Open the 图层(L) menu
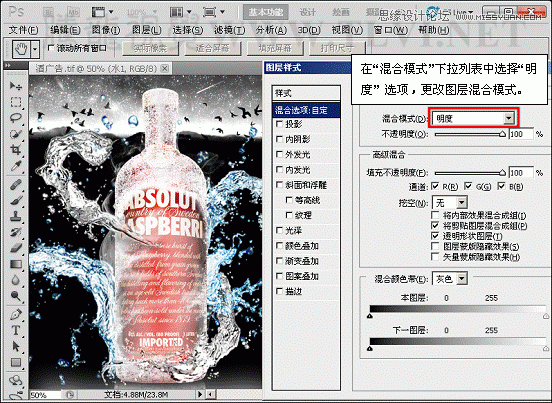The width and height of the screenshot is (552, 403). click(146, 31)
